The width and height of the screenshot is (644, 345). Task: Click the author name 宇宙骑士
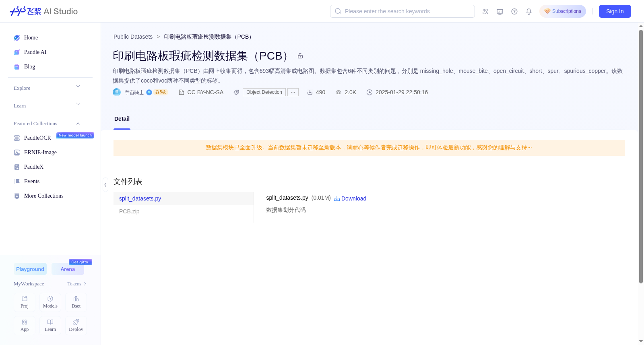click(134, 93)
